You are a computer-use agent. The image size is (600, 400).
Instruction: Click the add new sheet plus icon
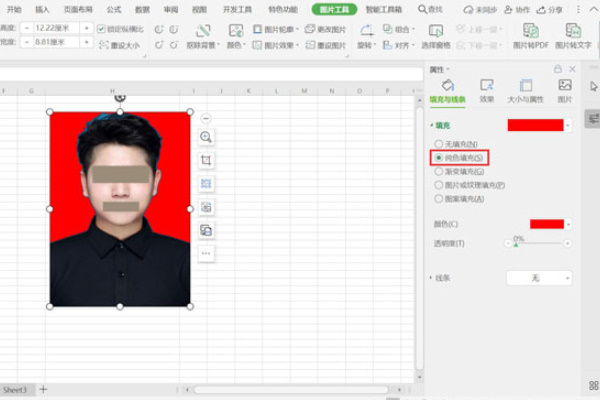click(x=43, y=389)
